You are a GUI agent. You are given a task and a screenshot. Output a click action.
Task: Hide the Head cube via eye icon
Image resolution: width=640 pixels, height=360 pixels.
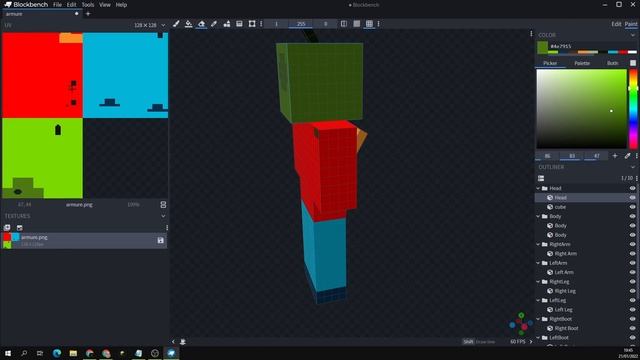pos(632,198)
